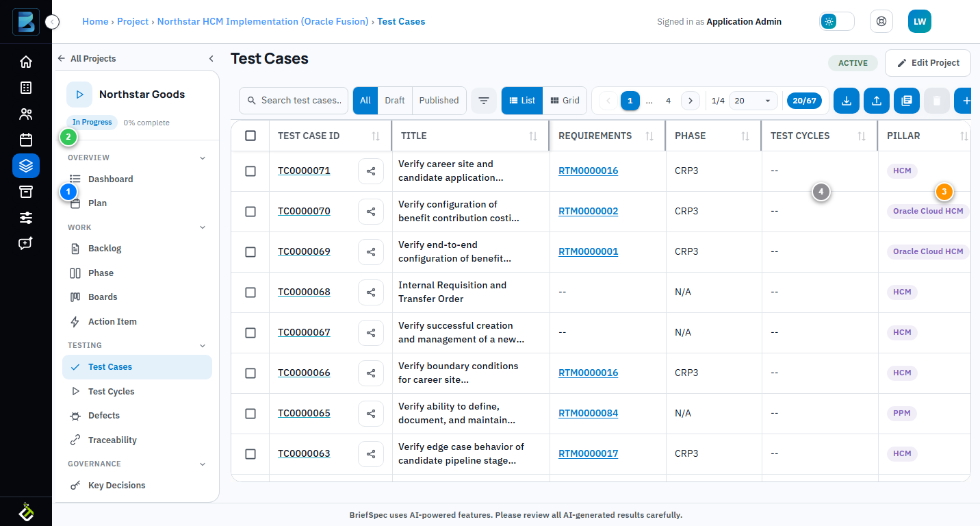Open the calendar icon in left rail
This screenshot has height=526, width=980.
click(x=26, y=140)
